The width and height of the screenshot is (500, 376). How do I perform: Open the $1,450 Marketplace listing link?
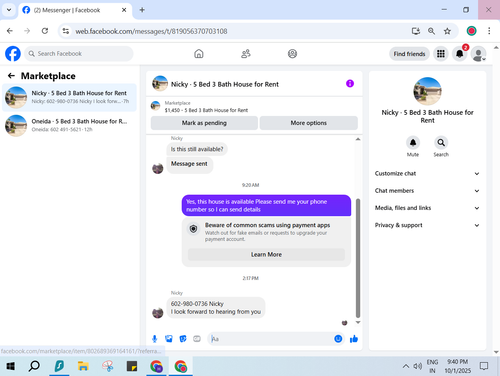(x=206, y=110)
